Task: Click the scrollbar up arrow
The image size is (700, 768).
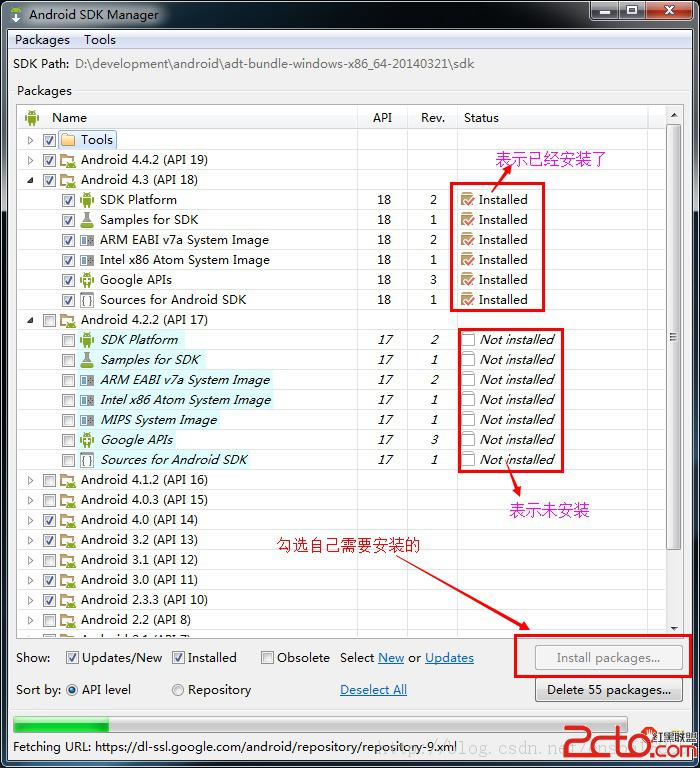Action: point(674,115)
